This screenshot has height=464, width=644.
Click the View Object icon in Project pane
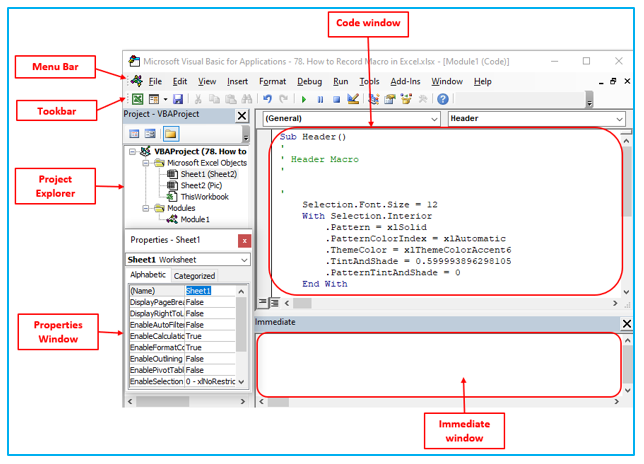pos(150,134)
